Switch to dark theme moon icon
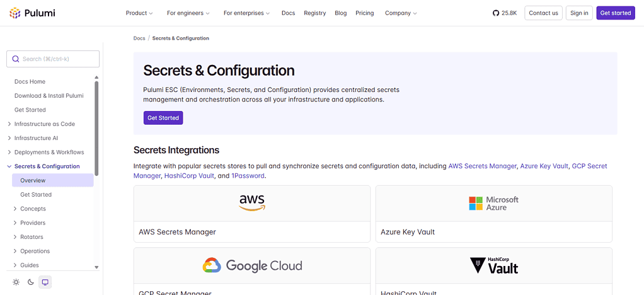The image size is (644, 295). [x=31, y=282]
